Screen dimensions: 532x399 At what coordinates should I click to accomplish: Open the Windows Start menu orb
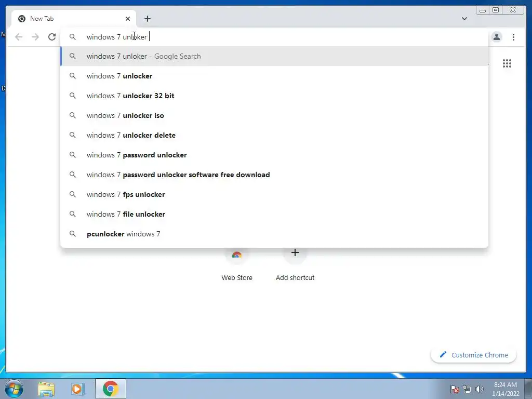coord(14,389)
